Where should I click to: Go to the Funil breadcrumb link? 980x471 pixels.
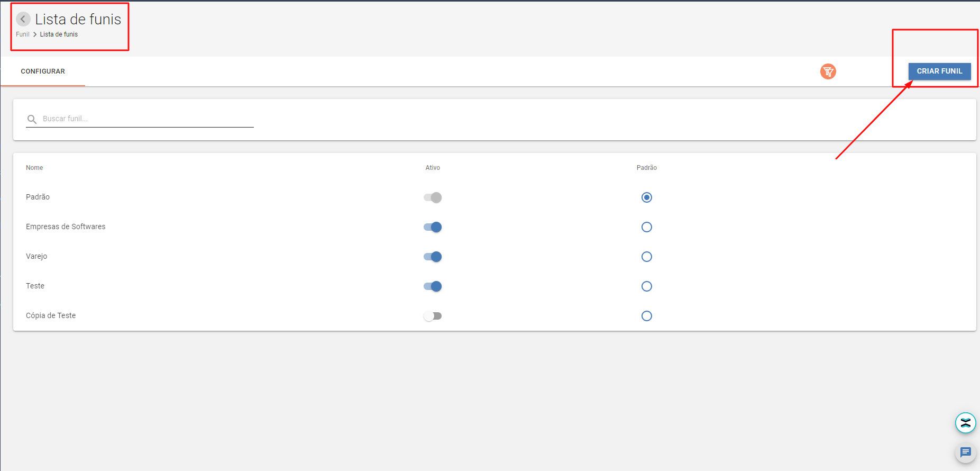[23, 34]
